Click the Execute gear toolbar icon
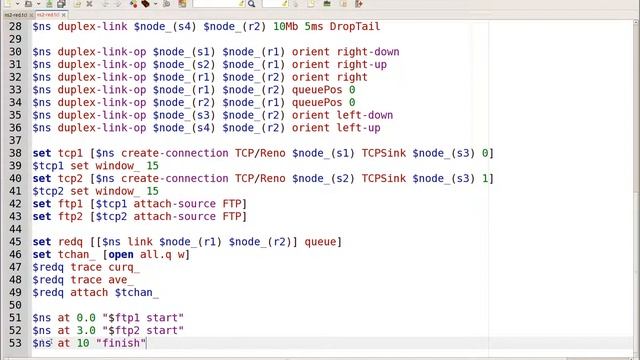Viewport: 640px width, 360px height. [x=167, y=4]
